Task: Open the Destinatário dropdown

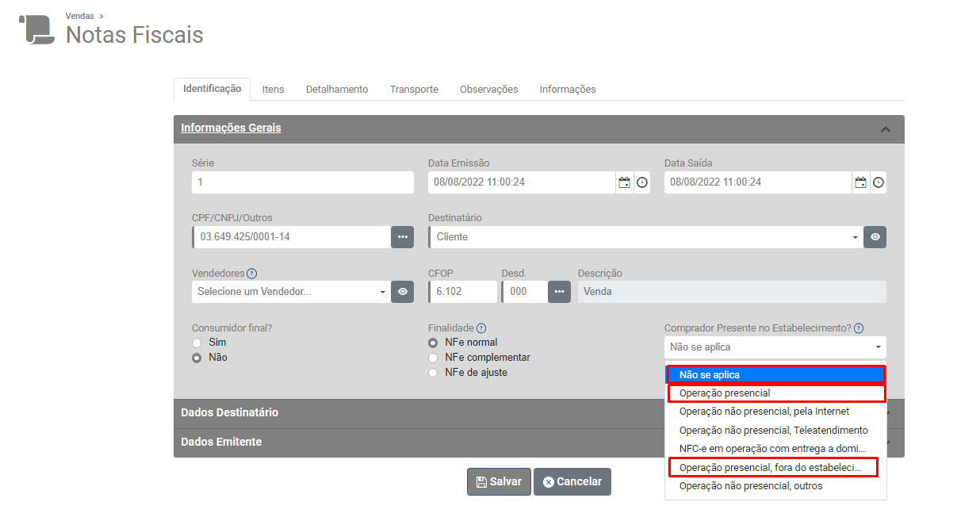Action: [x=645, y=237]
